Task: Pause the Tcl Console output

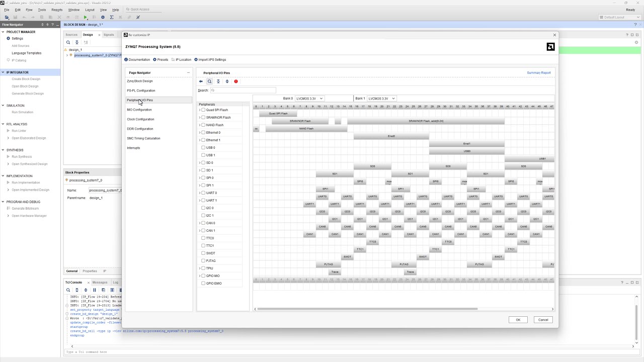Action: (94, 290)
